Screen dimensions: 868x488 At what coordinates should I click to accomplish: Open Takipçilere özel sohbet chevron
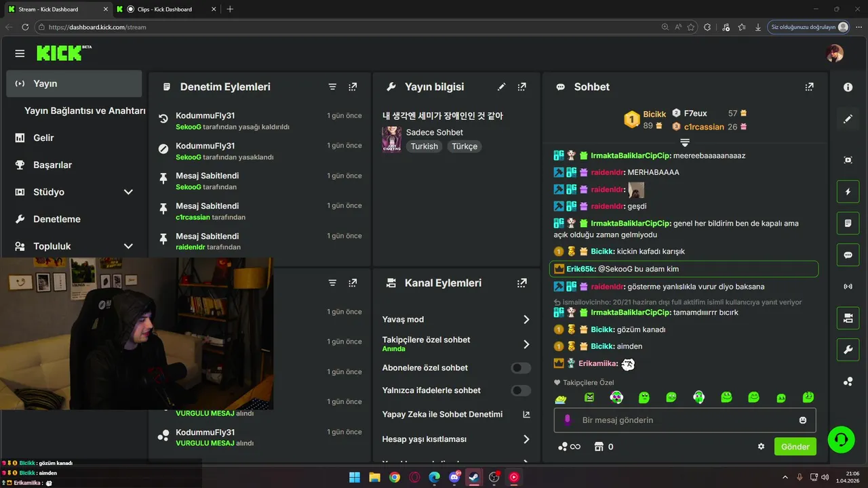526,344
